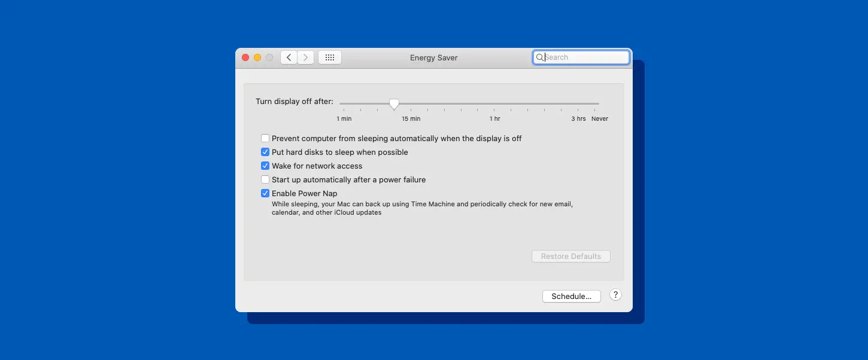The height and width of the screenshot is (360, 868).
Task: Open the Schedule options
Action: pyautogui.click(x=571, y=296)
